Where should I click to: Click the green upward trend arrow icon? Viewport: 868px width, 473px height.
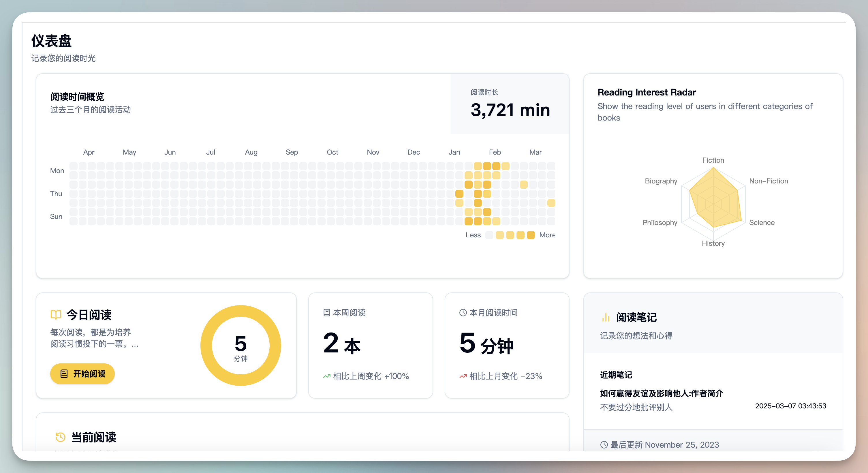pyautogui.click(x=326, y=376)
